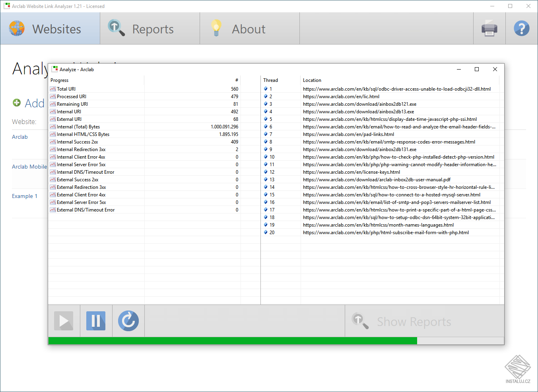Resume scanning with the play icon
This screenshot has width=538, height=392.
tap(64, 321)
